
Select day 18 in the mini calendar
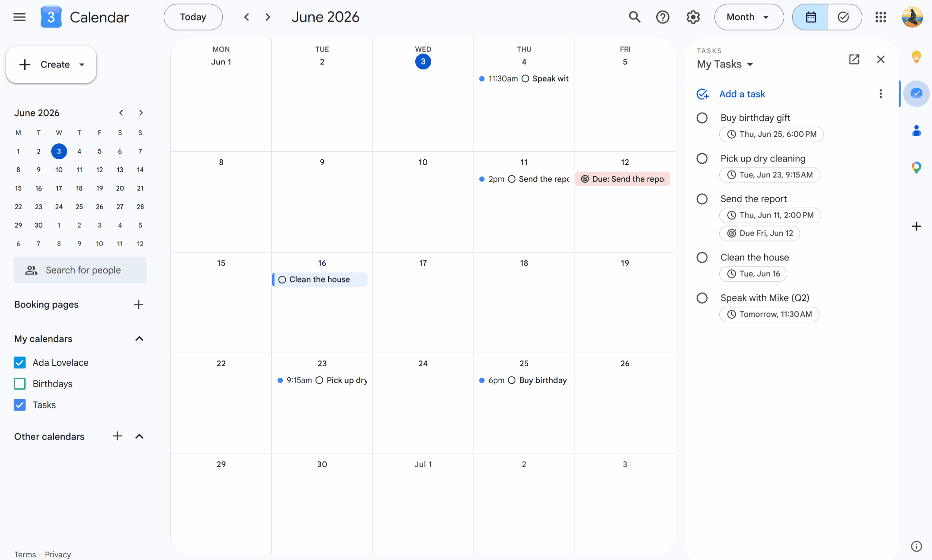(x=79, y=188)
